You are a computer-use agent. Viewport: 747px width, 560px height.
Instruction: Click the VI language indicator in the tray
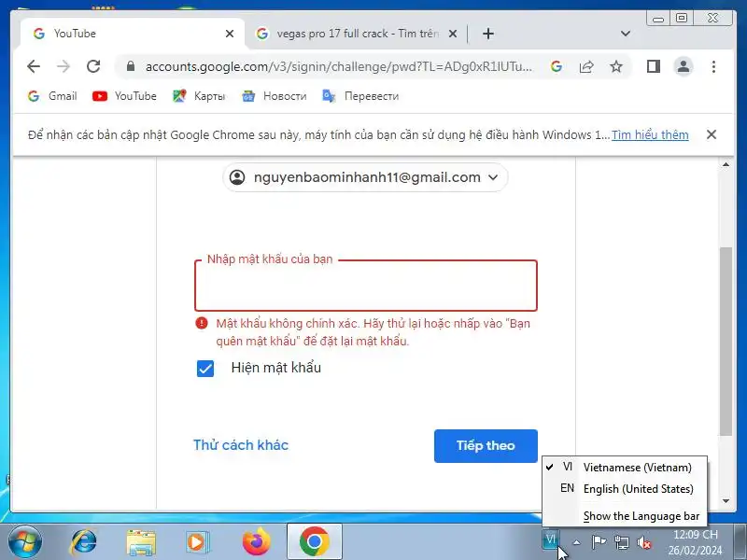click(x=550, y=540)
